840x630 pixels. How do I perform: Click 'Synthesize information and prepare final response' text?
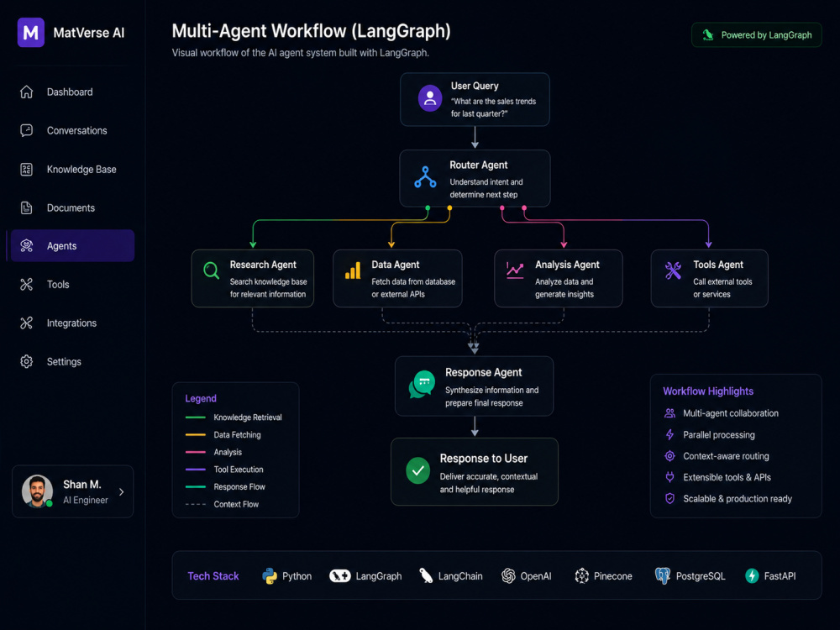(491, 396)
